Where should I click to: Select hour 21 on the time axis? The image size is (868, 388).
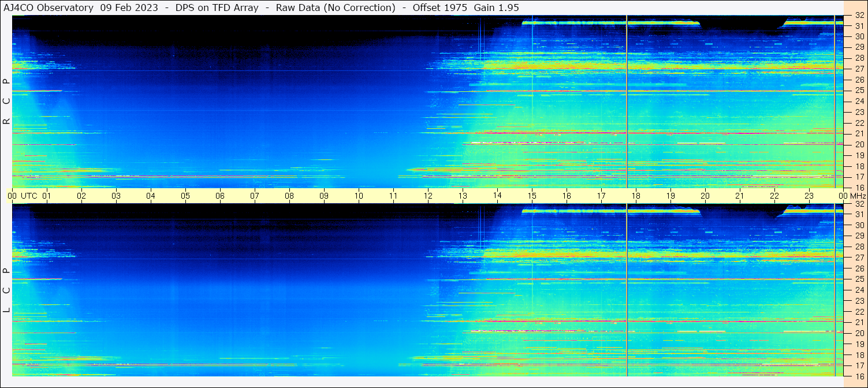(x=740, y=196)
